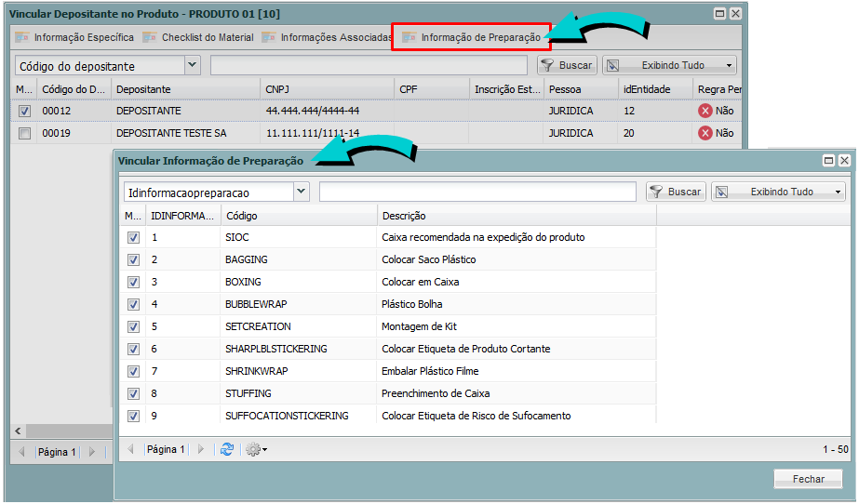Open Exibindo Tudo dropdown in preparation dialog

(x=778, y=192)
